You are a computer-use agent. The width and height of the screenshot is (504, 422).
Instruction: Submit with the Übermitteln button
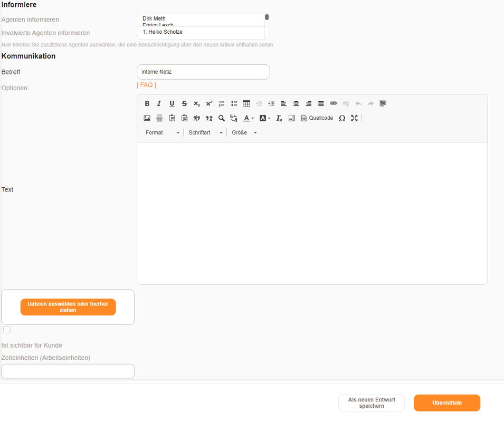tap(447, 402)
